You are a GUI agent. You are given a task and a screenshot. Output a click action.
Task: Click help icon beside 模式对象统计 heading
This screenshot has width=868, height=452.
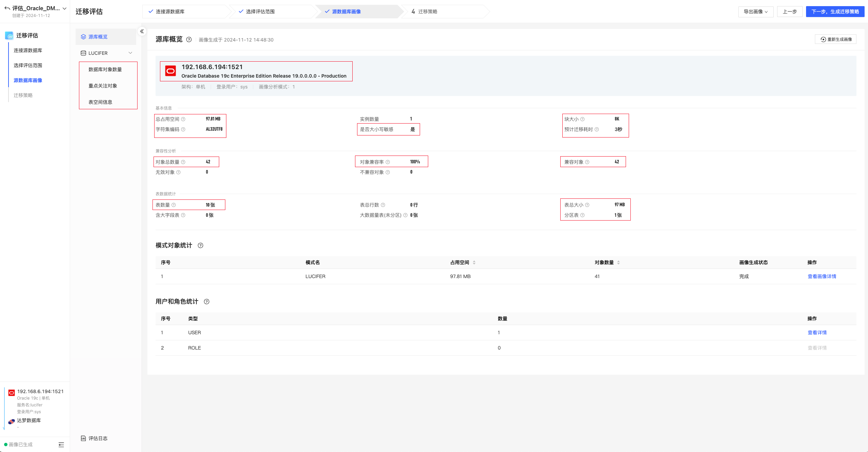tap(200, 245)
